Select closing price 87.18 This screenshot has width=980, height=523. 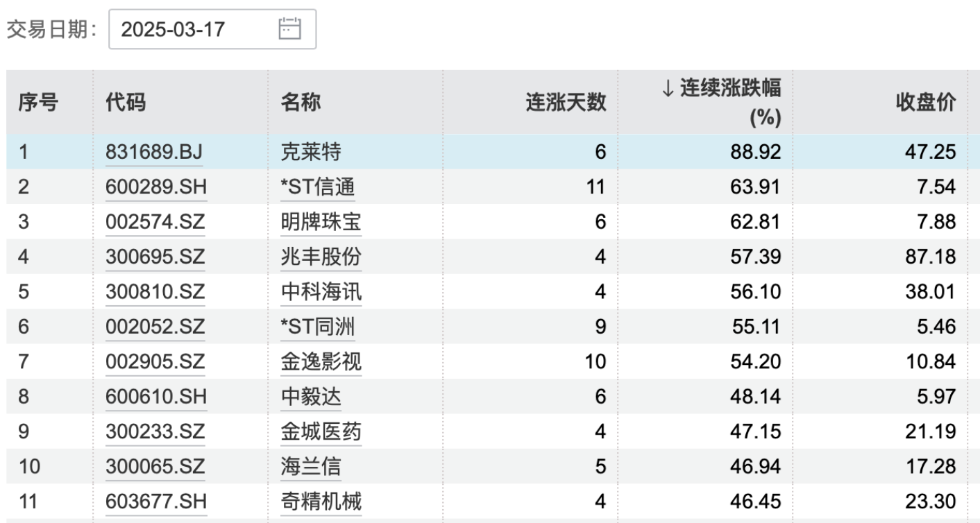pos(931,257)
